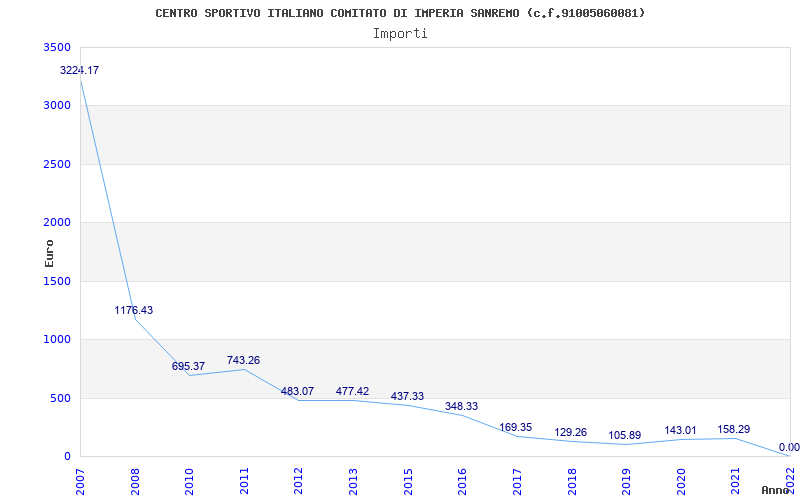Select the 169.35 data label
The height and width of the screenshot is (500, 800).
point(516,427)
